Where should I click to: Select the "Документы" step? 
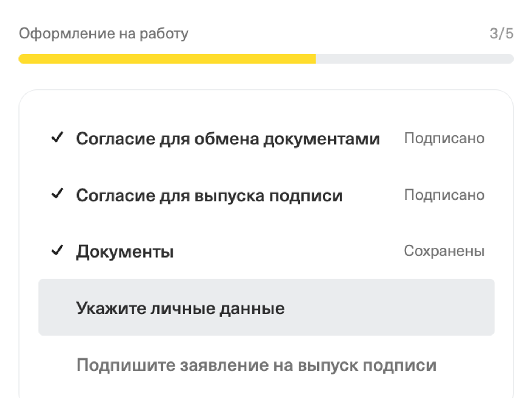125,252
